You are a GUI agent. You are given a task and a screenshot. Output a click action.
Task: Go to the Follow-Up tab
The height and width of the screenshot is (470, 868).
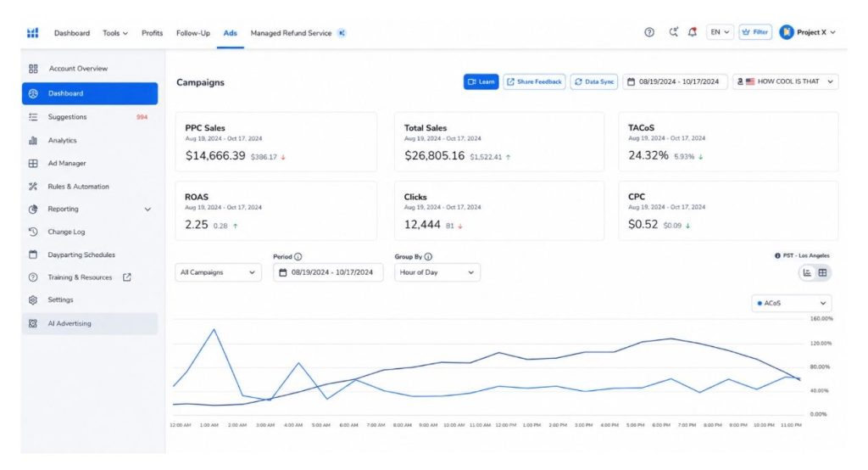tap(193, 33)
